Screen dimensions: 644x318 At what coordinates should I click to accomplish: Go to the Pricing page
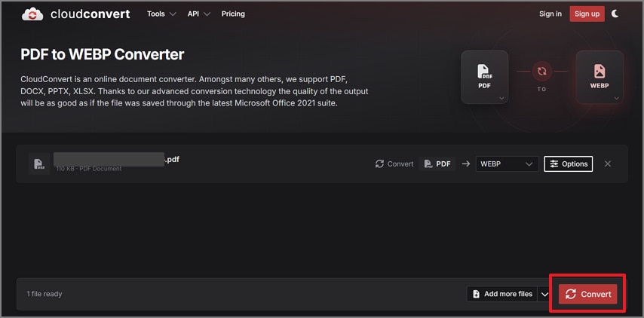coord(233,14)
